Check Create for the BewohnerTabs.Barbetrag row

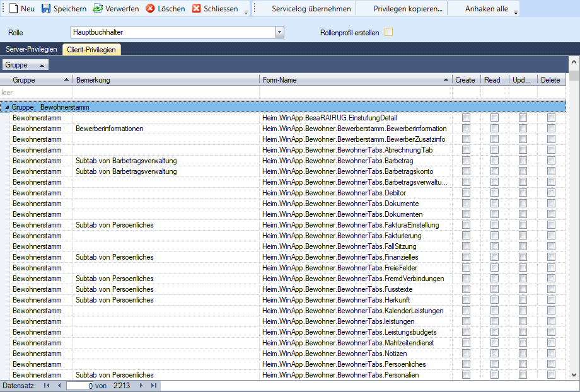click(466, 161)
